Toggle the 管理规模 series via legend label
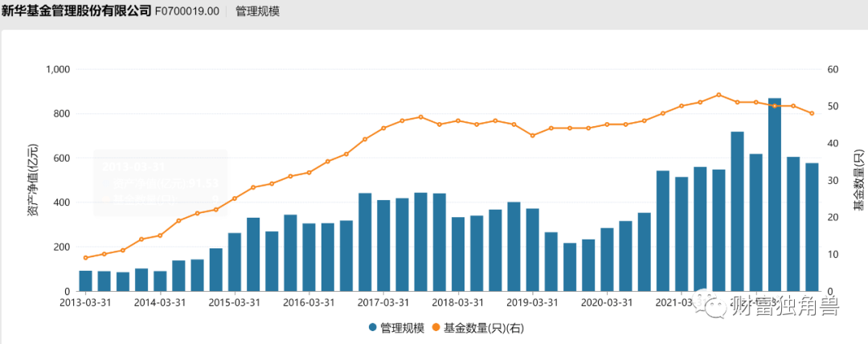This screenshot has height=344, width=868. coord(402,328)
